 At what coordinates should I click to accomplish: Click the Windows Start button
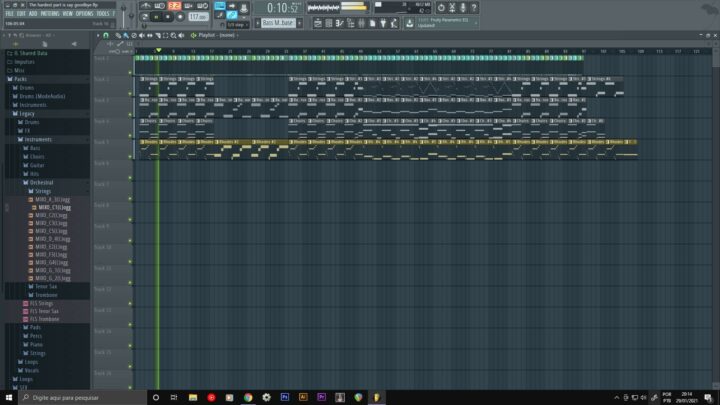11,397
